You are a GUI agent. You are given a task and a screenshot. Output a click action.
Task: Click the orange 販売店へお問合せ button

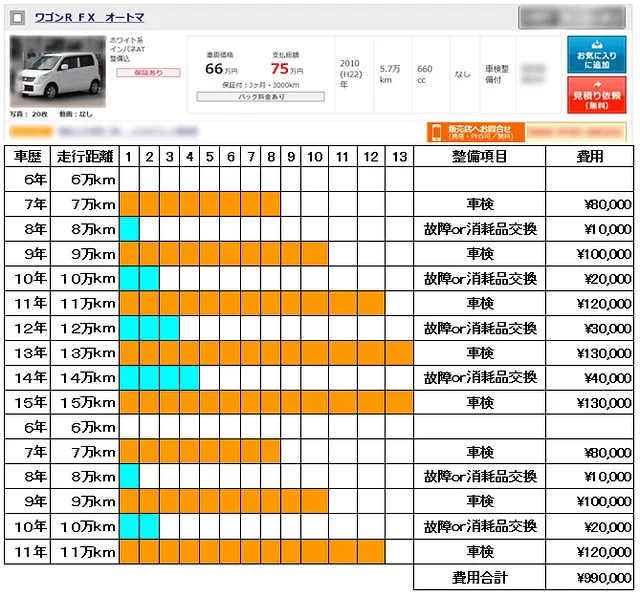click(476, 132)
